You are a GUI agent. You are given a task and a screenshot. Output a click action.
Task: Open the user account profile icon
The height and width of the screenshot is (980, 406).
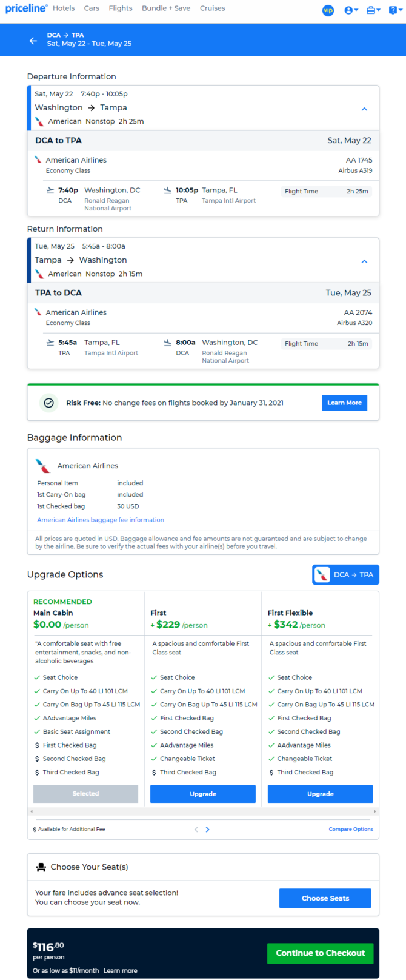pyautogui.click(x=351, y=10)
